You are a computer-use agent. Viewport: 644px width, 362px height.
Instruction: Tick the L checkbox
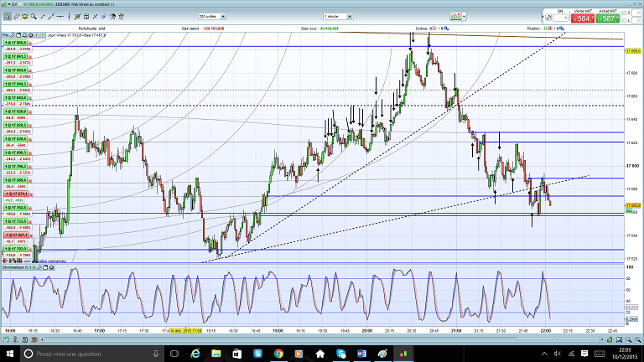[624, 21]
